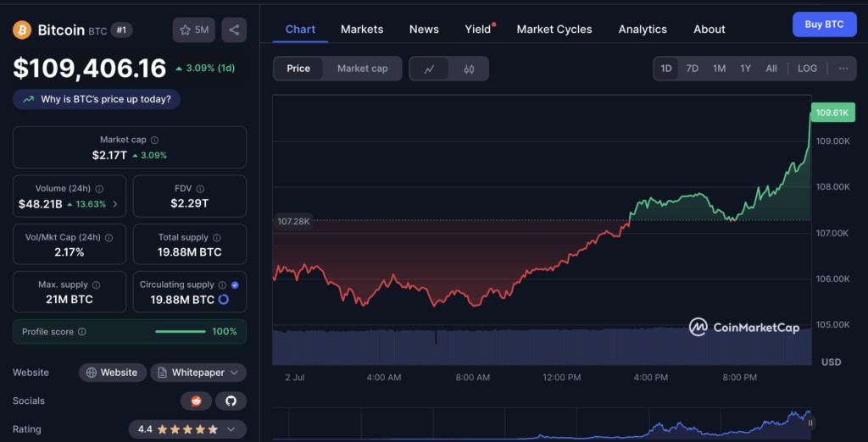Open the GitHub social icon
The image size is (868, 442).
click(x=231, y=401)
